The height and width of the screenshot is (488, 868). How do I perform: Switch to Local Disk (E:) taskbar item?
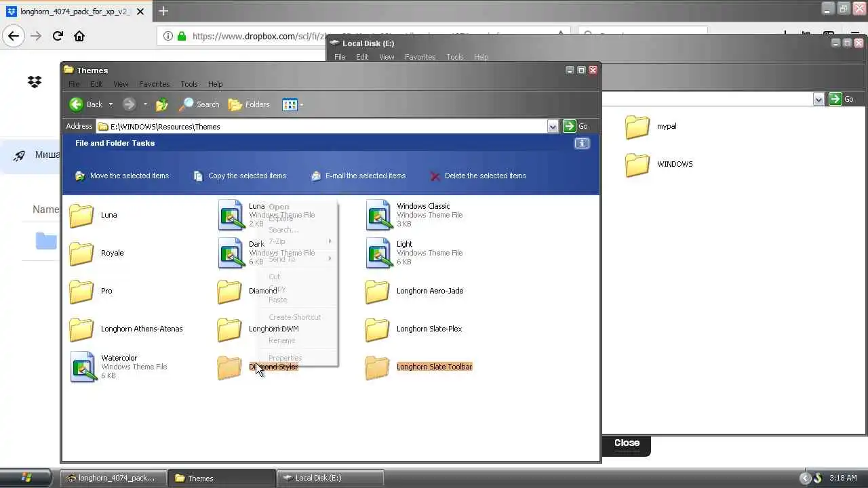[x=330, y=478]
